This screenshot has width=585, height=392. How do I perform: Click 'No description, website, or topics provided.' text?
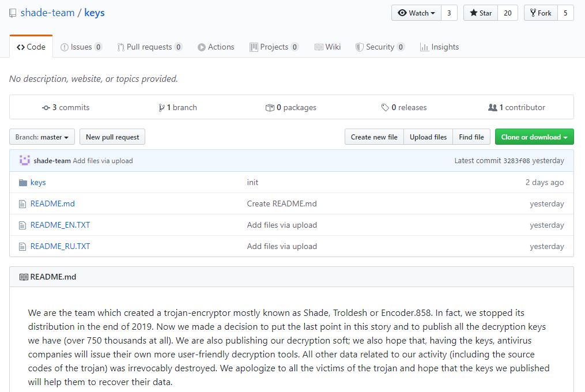tap(93, 79)
